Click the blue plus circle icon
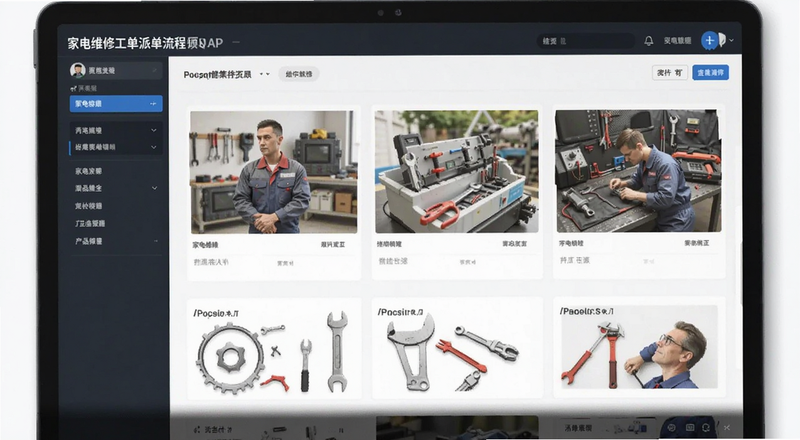Viewport: 800px width, 440px height. point(709,40)
